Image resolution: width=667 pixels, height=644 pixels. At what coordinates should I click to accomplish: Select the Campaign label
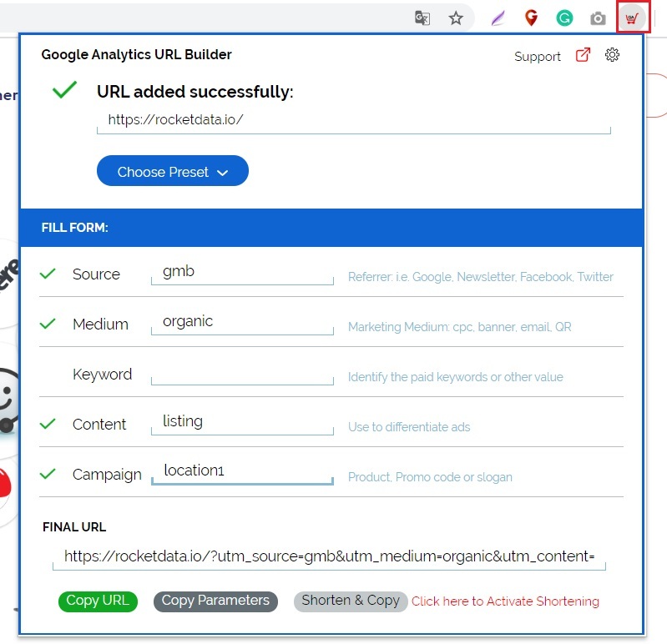(107, 475)
